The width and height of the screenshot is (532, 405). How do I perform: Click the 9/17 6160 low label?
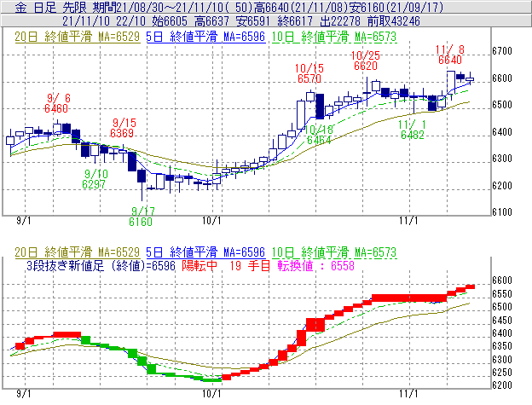(x=142, y=217)
